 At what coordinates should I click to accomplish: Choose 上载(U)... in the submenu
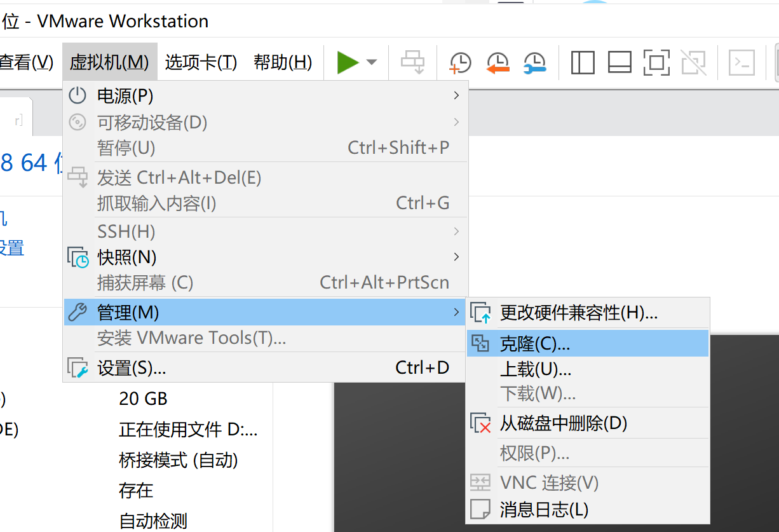(587, 369)
